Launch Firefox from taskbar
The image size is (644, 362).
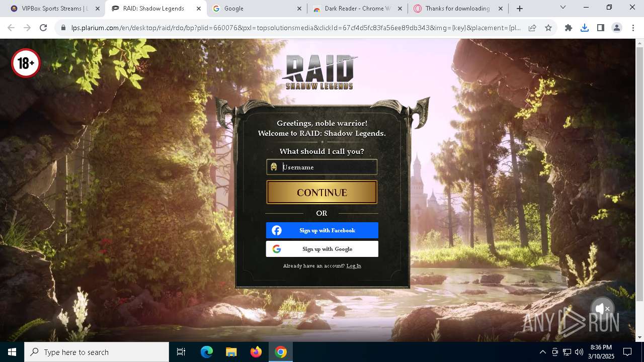(x=256, y=352)
